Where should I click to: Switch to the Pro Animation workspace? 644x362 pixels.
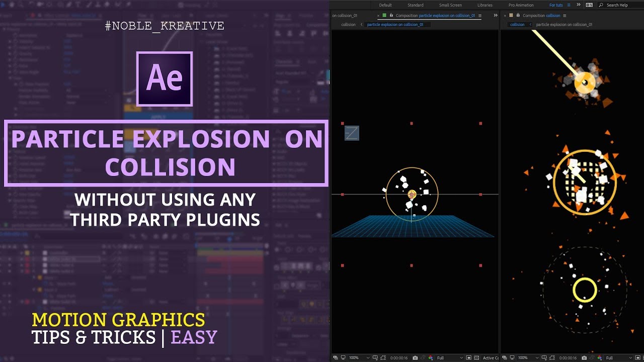tap(521, 5)
